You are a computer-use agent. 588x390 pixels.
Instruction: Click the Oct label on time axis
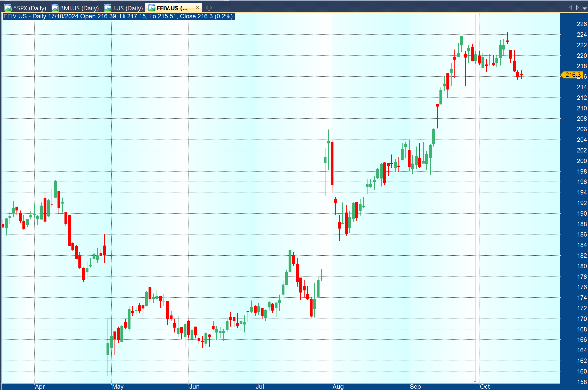click(x=485, y=386)
